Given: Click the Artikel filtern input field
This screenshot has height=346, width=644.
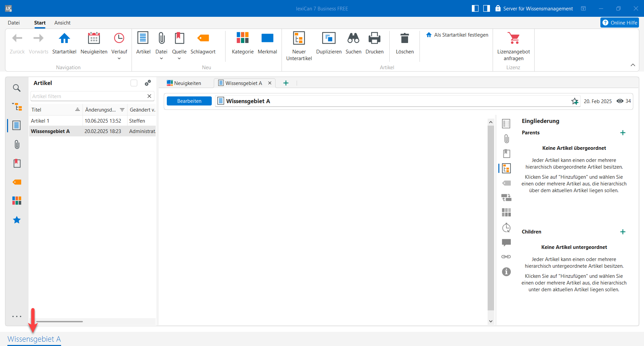Looking at the screenshot, I should (x=88, y=96).
